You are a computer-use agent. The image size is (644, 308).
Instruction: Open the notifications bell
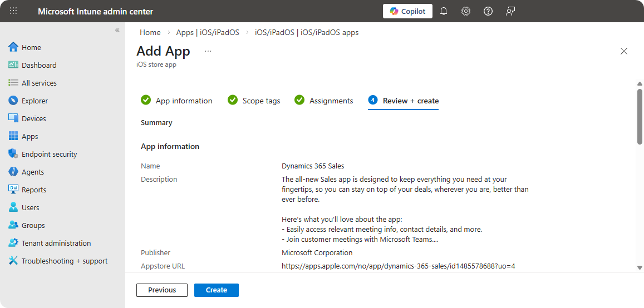(x=444, y=11)
